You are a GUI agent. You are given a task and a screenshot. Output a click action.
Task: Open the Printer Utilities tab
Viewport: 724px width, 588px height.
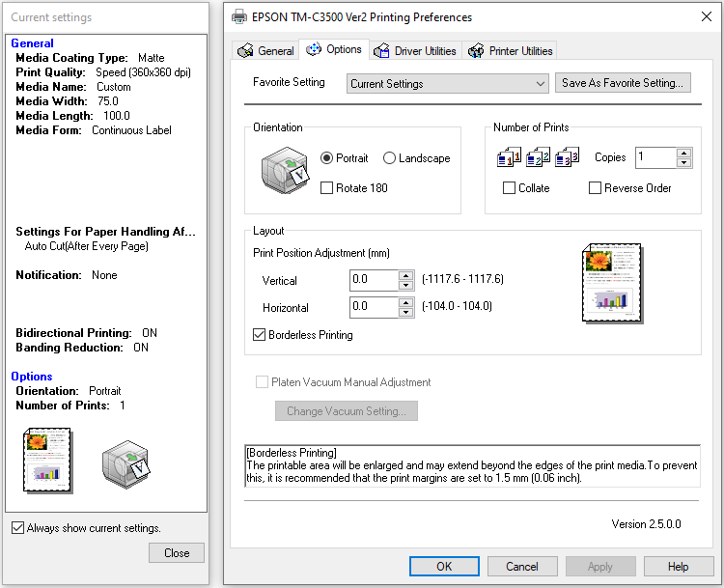pyautogui.click(x=511, y=51)
